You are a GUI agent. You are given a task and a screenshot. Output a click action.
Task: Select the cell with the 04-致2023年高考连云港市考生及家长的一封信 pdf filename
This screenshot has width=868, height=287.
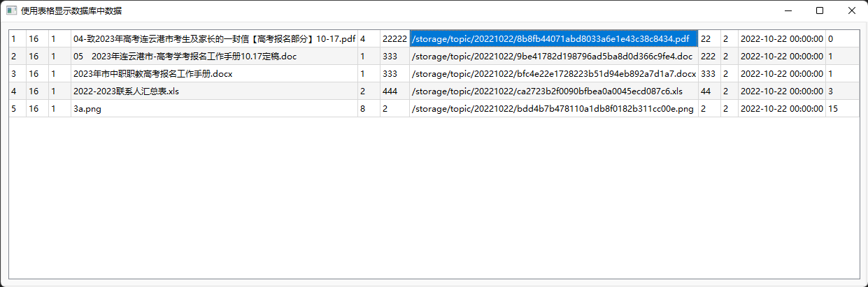click(x=214, y=39)
